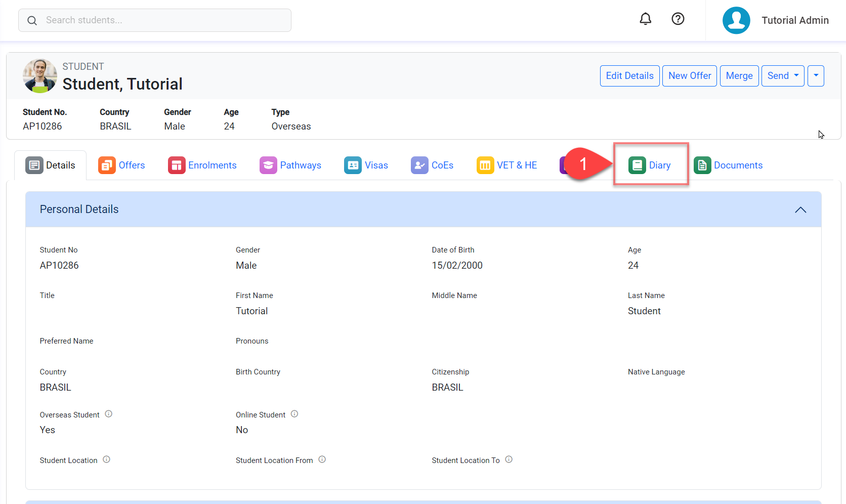Show Online Student info tooltip icon
The width and height of the screenshot is (846, 504).
294,414
